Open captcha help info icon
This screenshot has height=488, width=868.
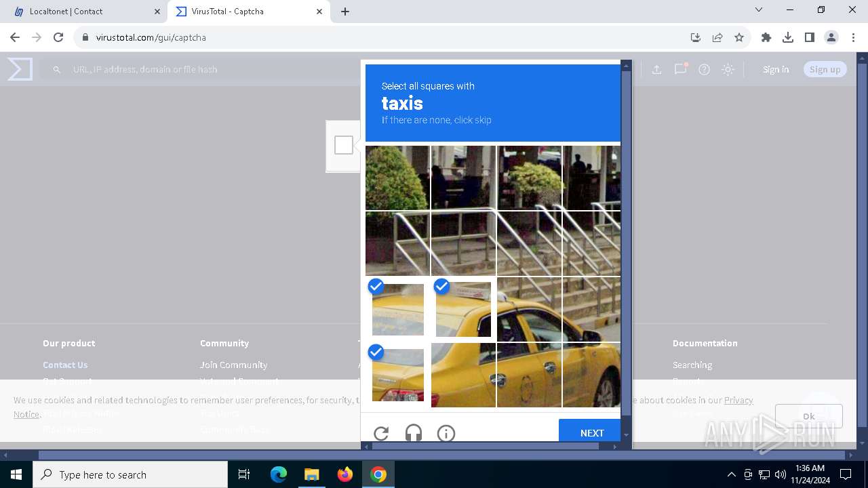[x=446, y=433]
